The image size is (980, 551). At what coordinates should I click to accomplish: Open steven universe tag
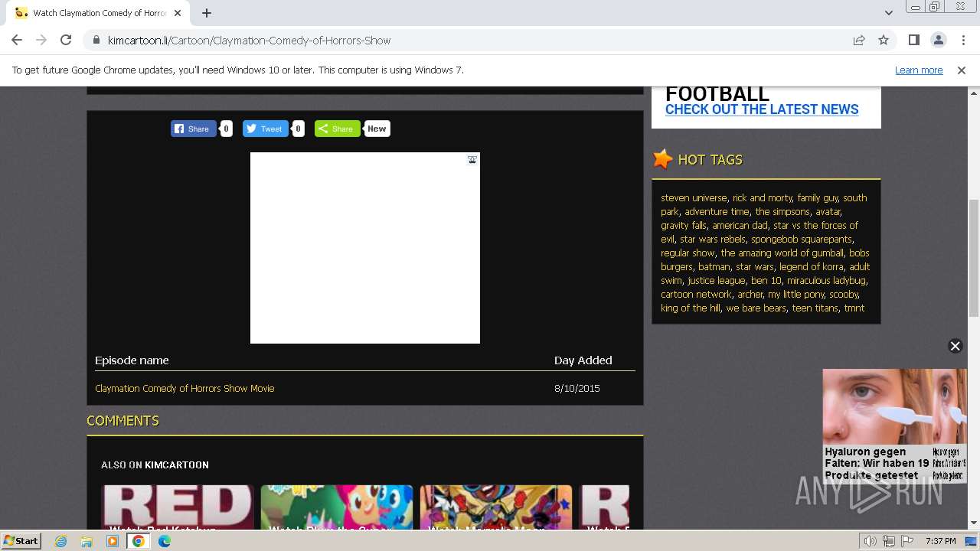(x=694, y=197)
